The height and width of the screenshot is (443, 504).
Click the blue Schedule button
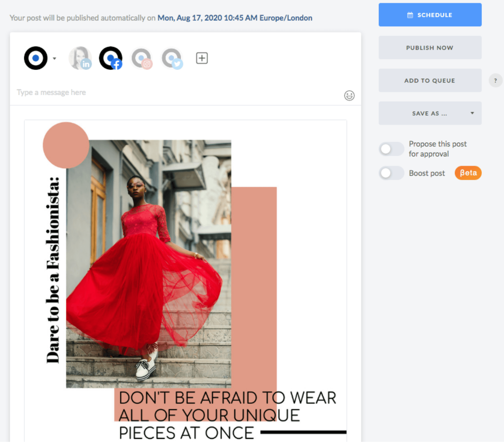[430, 15]
